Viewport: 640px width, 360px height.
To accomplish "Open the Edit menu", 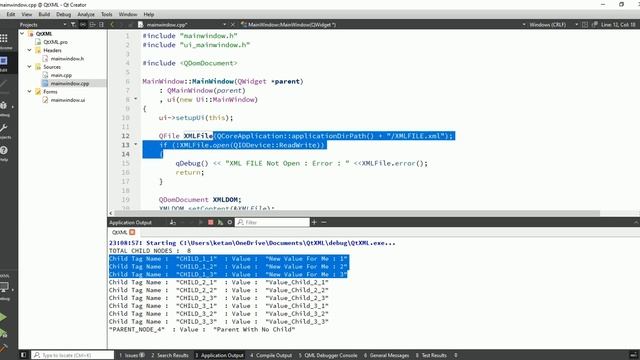I will pos(11,14).
